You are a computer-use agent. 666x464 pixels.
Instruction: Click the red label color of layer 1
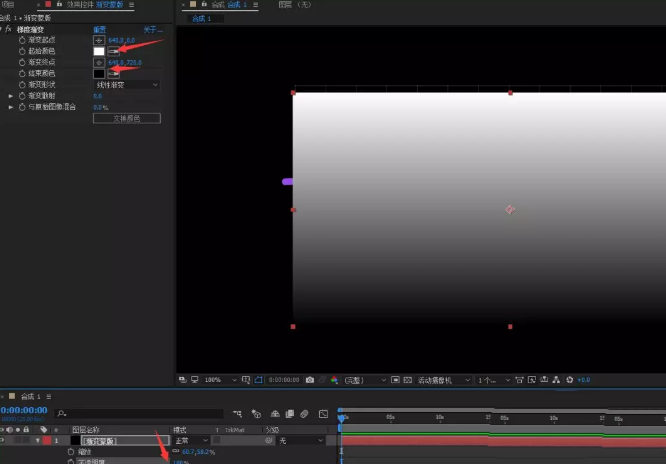(x=47, y=441)
